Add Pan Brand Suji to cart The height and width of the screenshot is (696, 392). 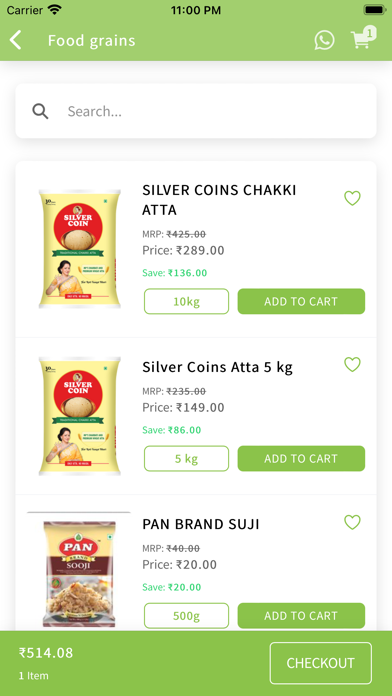301,616
